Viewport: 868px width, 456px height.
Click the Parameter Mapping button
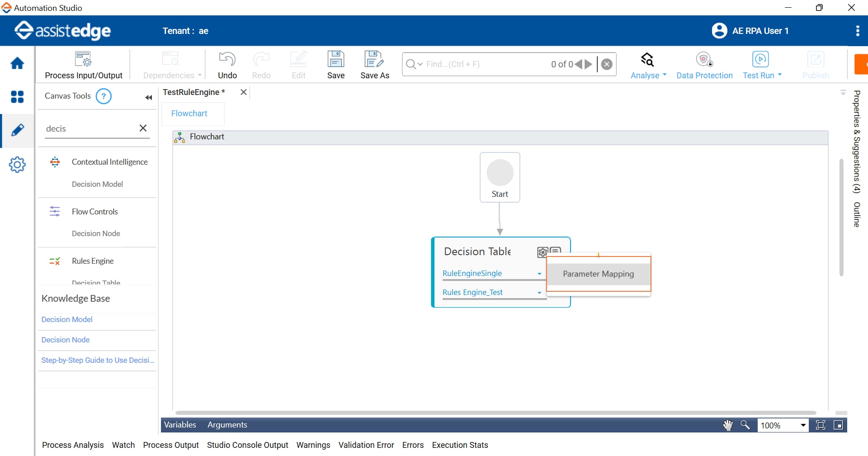click(598, 274)
